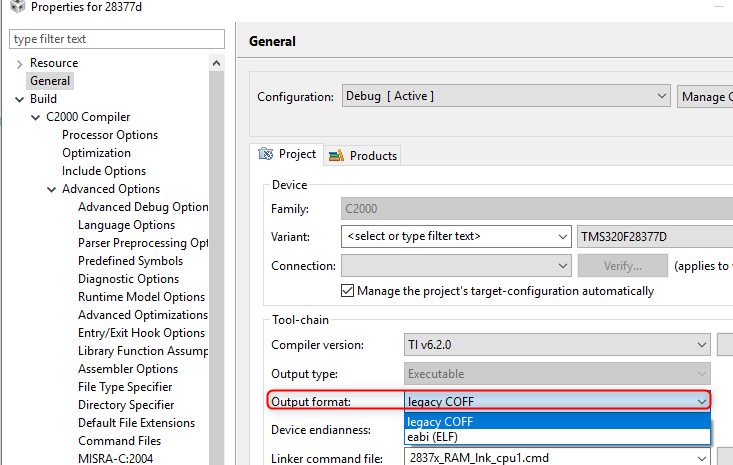Open Processor Options settings page
The width and height of the screenshot is (733, 465).
[110, 135]
